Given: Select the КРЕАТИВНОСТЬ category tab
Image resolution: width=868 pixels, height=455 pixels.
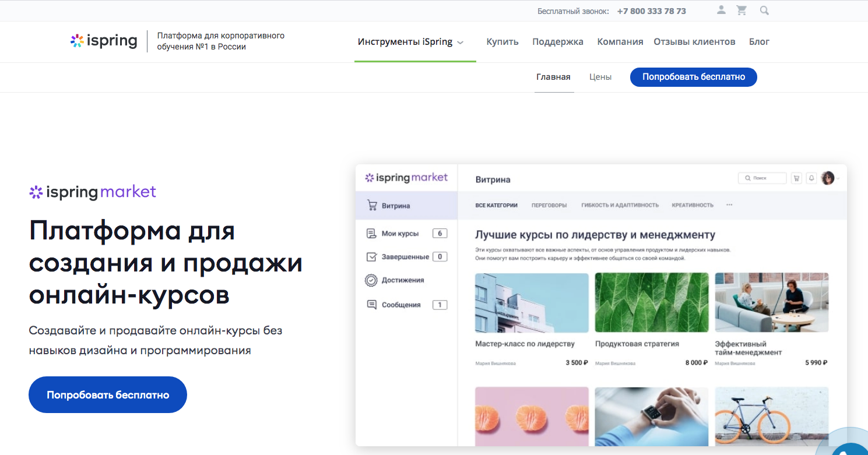Looking at the screenshot, I should (x=693, y=205).
